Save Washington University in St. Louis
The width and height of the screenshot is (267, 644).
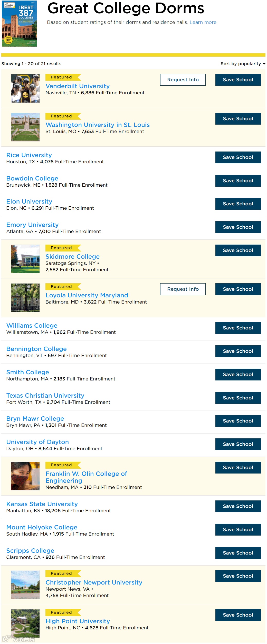238,119
